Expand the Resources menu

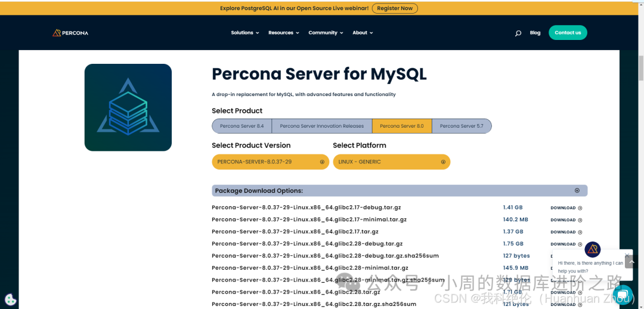pos(284,33)
